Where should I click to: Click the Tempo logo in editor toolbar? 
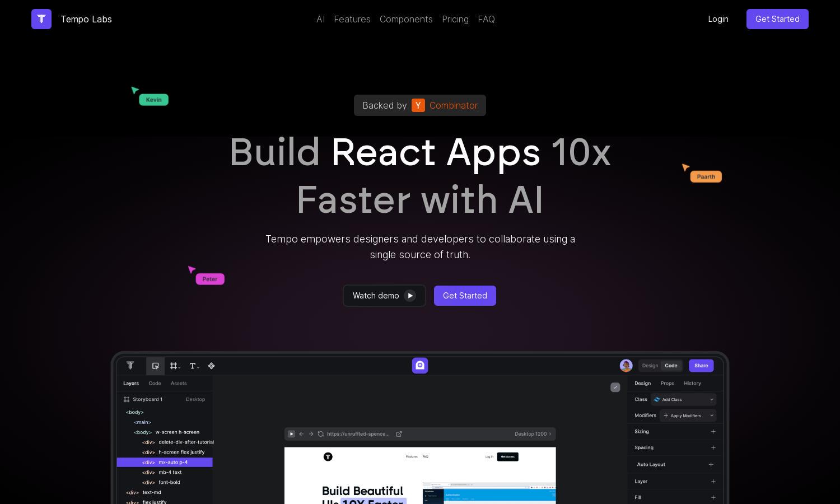(130, 366)
